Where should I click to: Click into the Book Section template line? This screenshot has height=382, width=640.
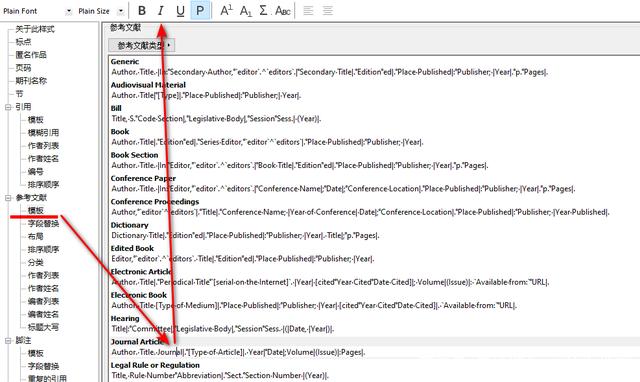point(300,166)
